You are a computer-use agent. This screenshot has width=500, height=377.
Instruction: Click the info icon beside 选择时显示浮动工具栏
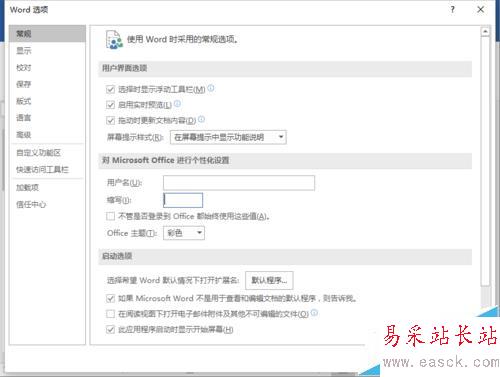(x=211, y=88)
